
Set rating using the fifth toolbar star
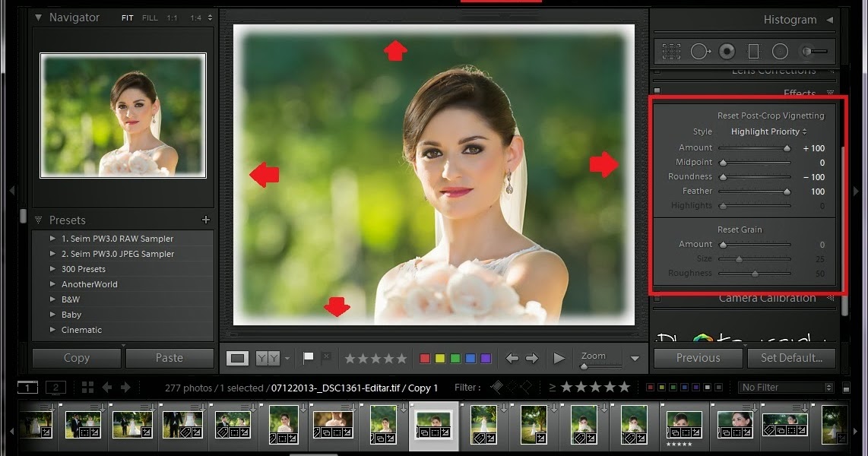point(402,359)
